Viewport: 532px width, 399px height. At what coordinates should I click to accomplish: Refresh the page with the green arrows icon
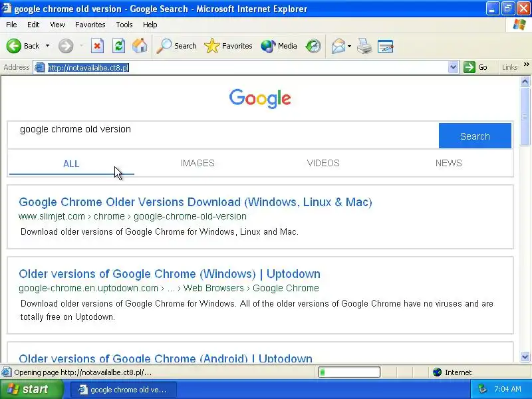[118, 46]
